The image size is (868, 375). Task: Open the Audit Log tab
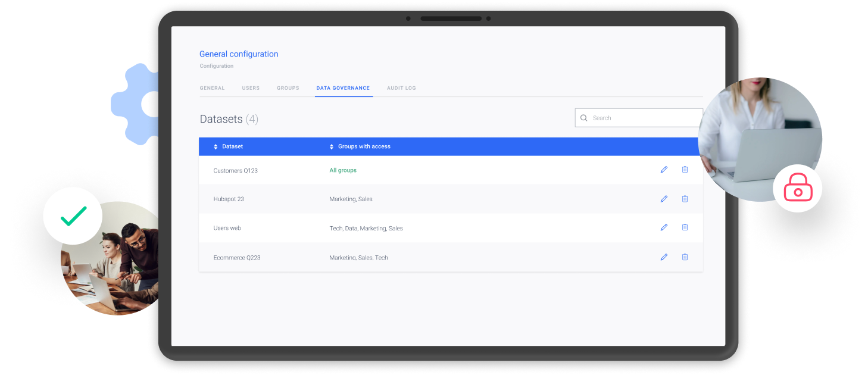[x=401, y=88]
